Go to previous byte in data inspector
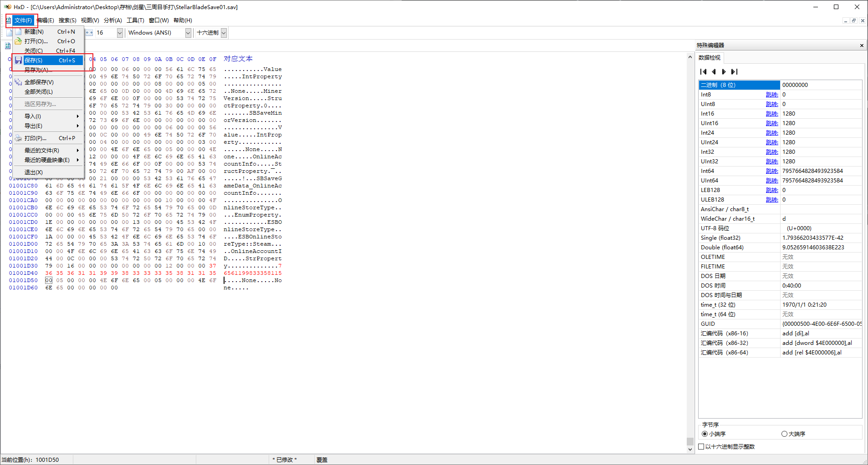868x465 pixels. (x=714, y=71)
